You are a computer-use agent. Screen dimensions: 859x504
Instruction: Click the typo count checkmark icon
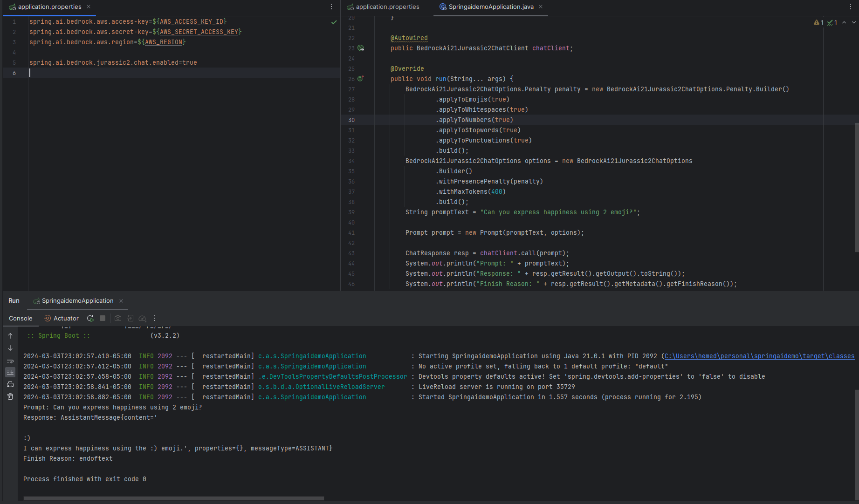pyautogui.click(x=832, y=22)
